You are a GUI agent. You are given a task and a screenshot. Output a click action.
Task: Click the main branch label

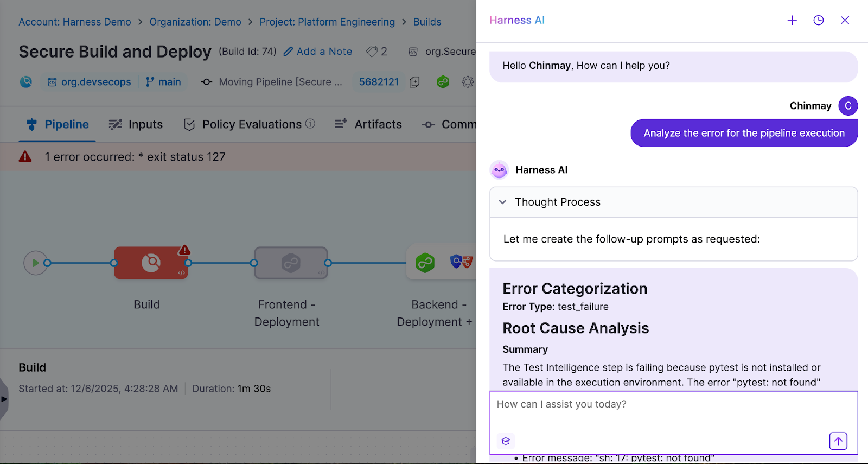point(163,82)
